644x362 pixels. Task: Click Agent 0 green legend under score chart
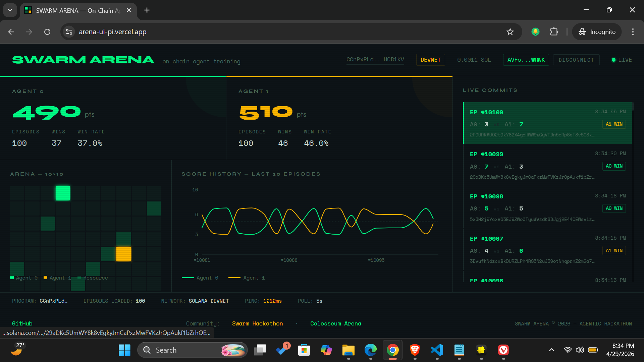click(x=200, y=278)
